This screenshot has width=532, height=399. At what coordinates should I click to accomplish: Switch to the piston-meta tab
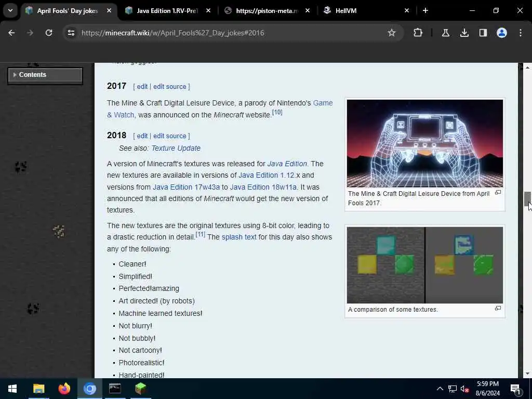click(x=267, y=11)
